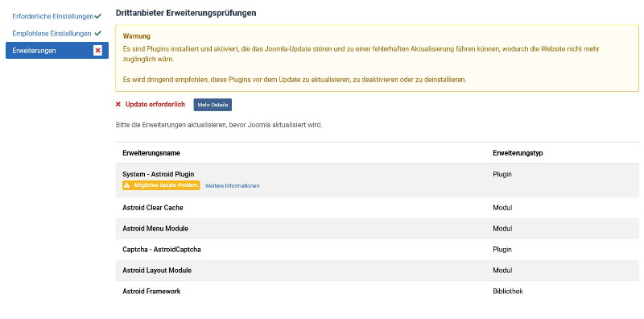
Task: Click warning triangle in Mögliches Update-Problem badge
Action: [127, 185]
